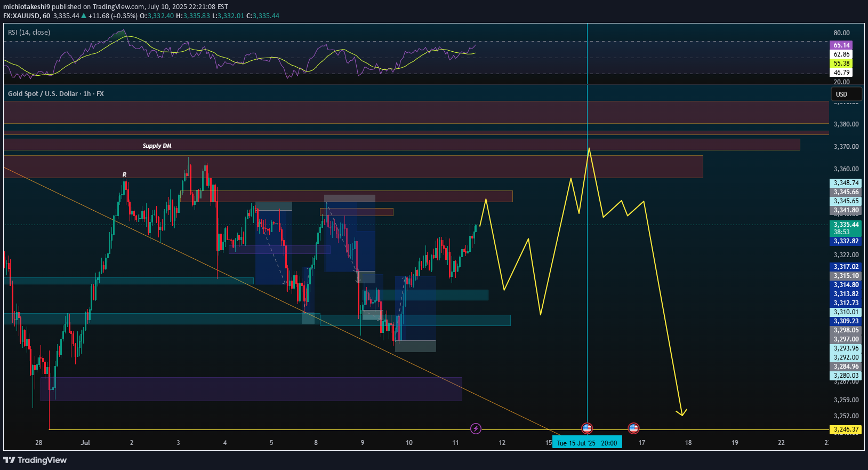This screenshot has height=470, width=868.
Task: Click the 3,360.00 price scale label
Action: (846, 169)
